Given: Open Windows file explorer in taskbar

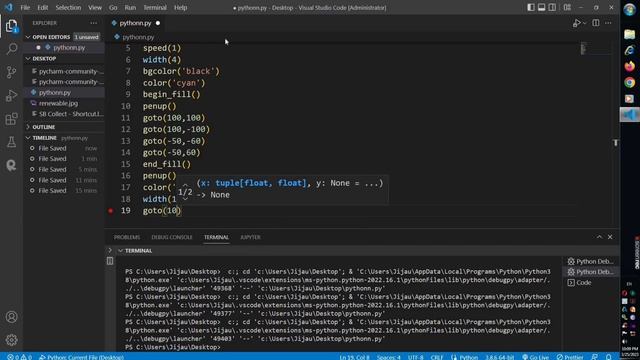Looking at the screenshot, I should pos(629,34).
